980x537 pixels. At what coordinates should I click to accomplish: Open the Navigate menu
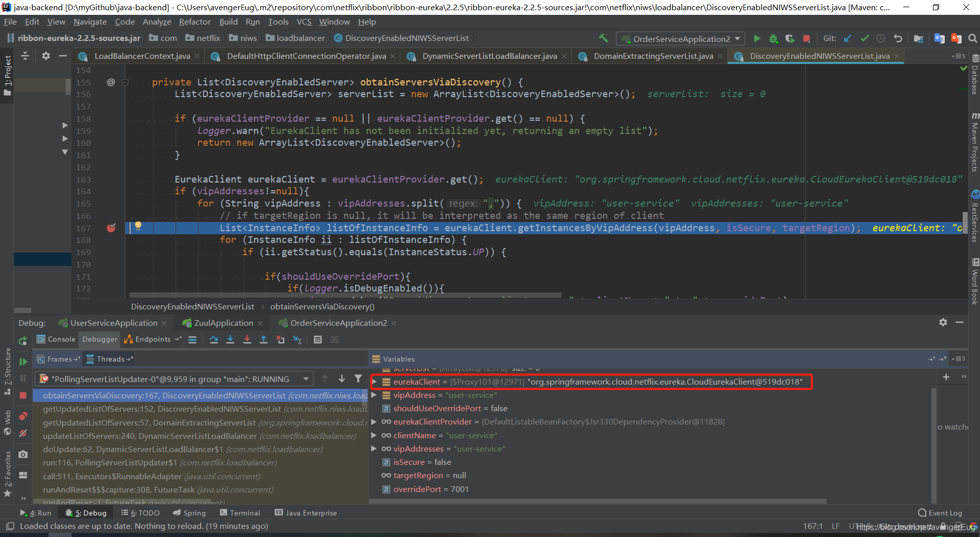[x=90, y=22]
